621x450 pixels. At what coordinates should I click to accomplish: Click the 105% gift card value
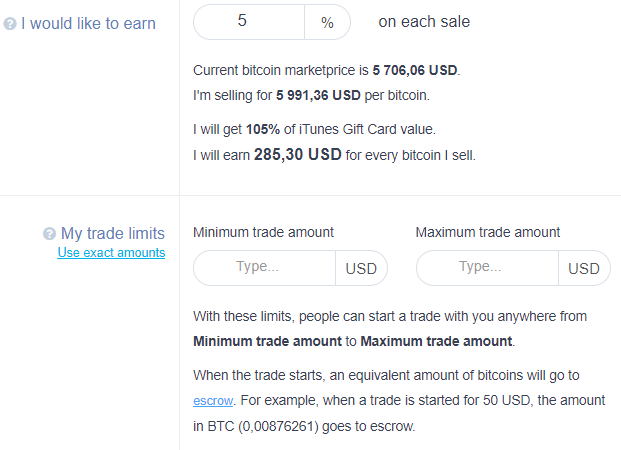click(265, 130)
